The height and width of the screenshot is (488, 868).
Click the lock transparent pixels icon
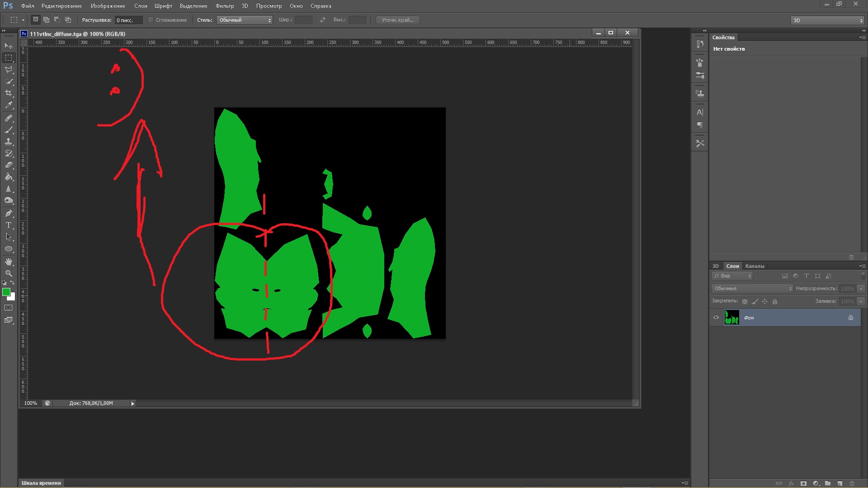pyautogui.click(x=745, y=301)
